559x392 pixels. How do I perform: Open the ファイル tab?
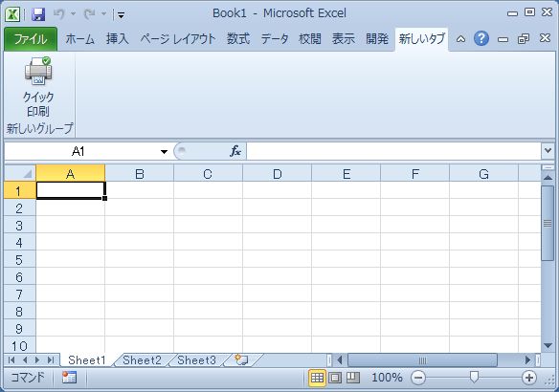(x=31, y=39)
